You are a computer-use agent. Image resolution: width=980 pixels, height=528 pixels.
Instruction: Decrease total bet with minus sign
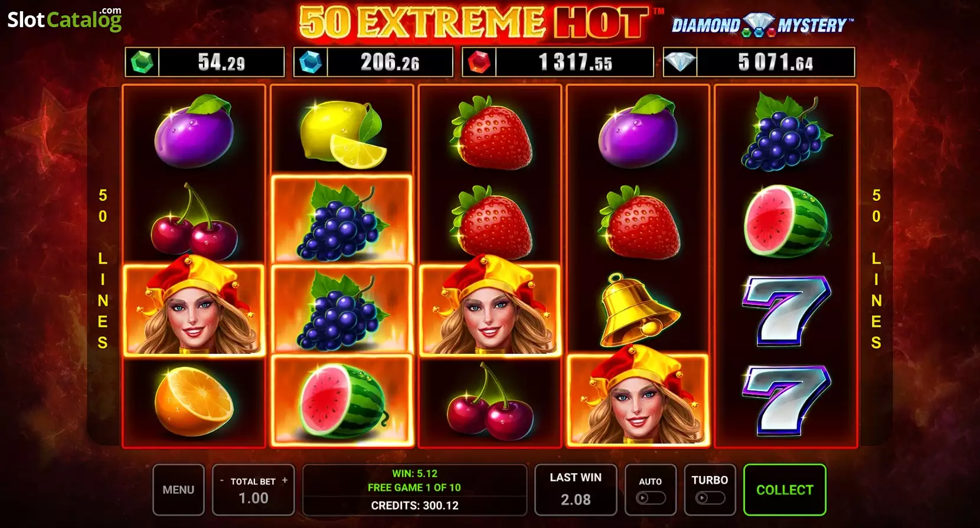click(x=222, y=481)
